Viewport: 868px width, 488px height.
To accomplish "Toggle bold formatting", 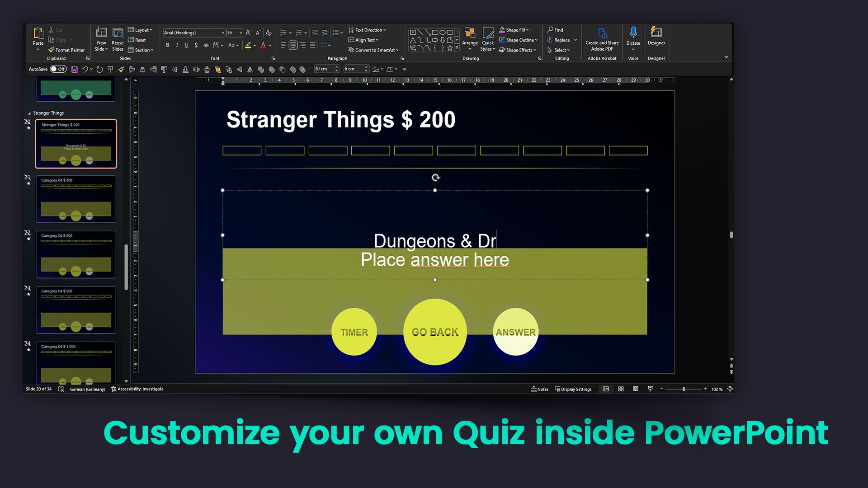I will (x=168, y=45).
